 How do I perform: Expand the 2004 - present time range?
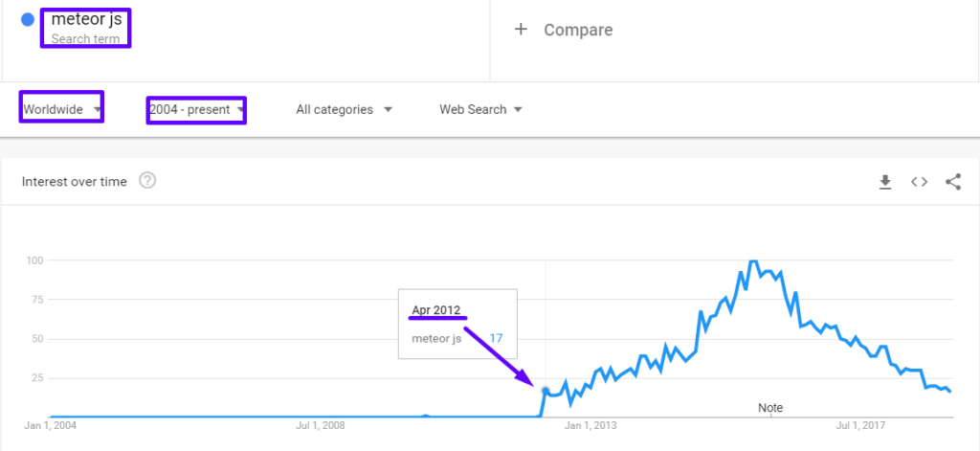(x=196, y=109)
